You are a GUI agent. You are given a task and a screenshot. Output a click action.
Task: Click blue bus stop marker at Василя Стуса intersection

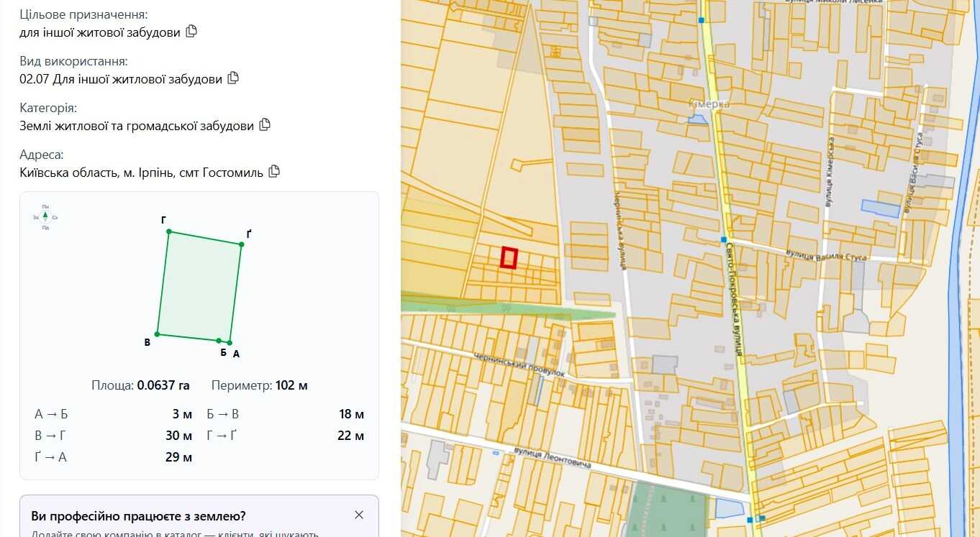click(724, 239)
